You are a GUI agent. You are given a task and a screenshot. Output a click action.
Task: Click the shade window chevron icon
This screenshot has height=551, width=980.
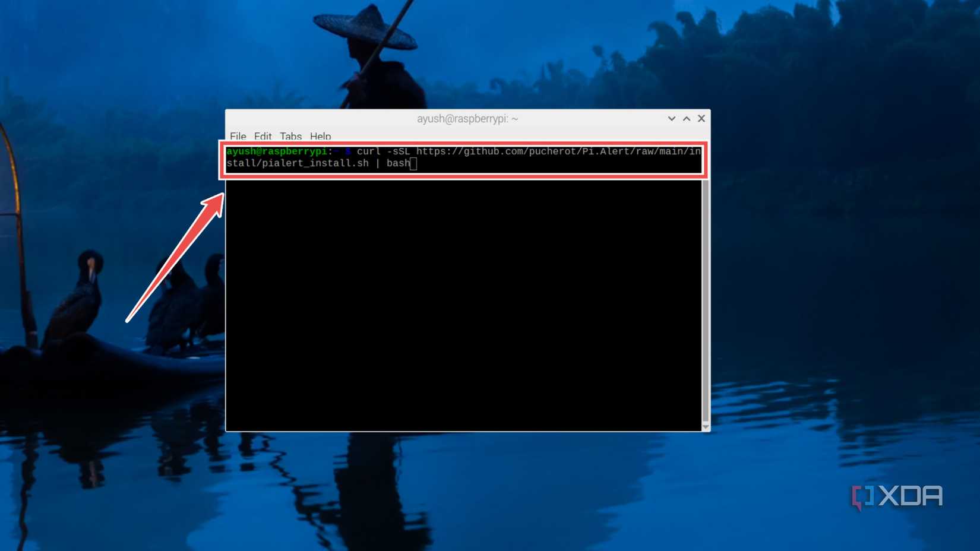tap(671, 118)
